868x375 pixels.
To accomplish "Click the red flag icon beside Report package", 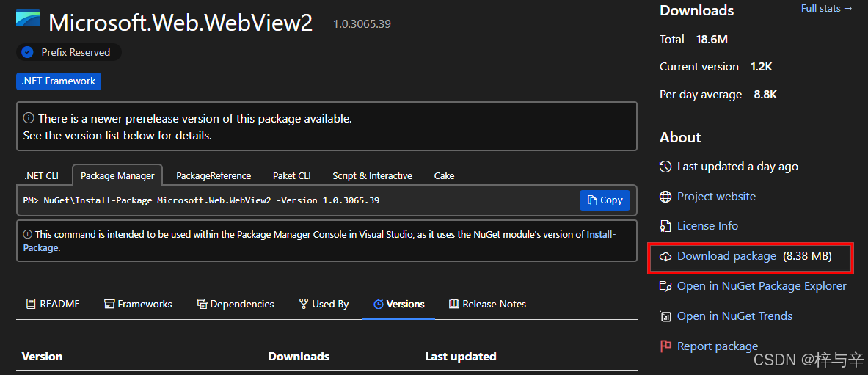I will (x=665, y=346).
